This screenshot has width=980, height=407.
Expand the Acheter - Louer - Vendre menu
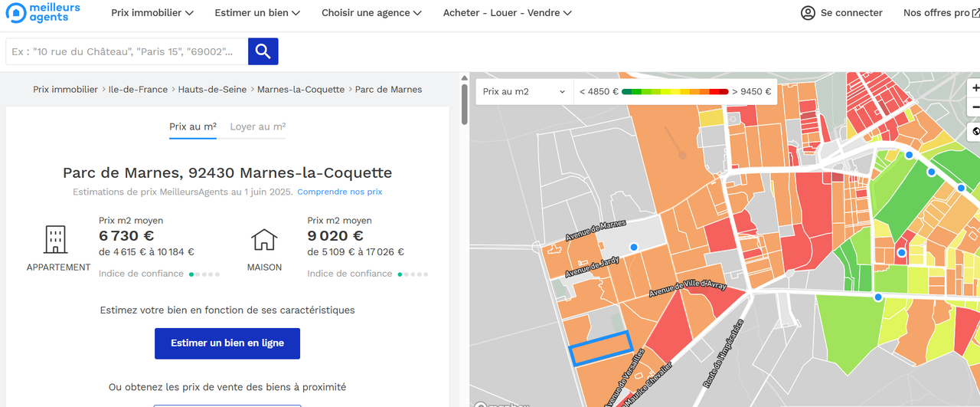click(x=507, y=13)
